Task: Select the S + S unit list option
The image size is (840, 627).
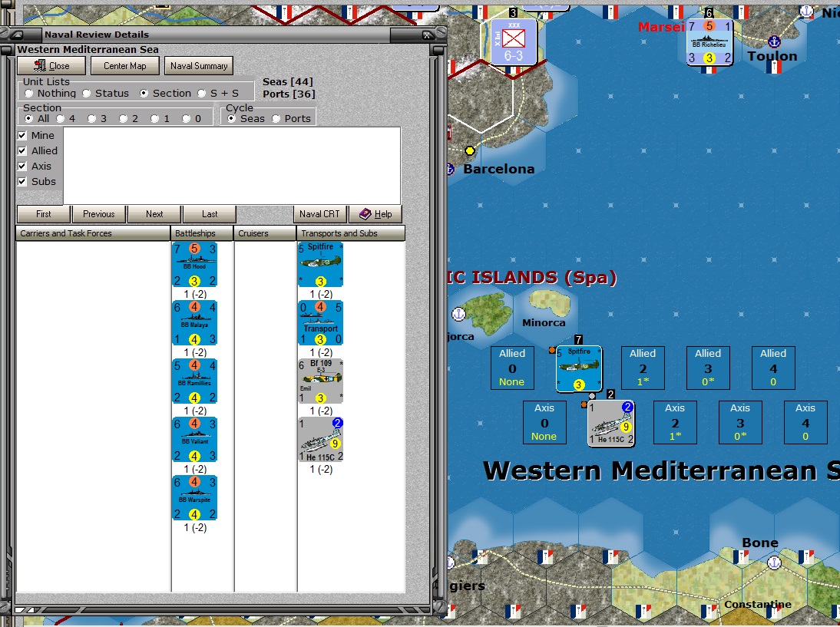Action: pyautogui.click(x=202, y=93)
